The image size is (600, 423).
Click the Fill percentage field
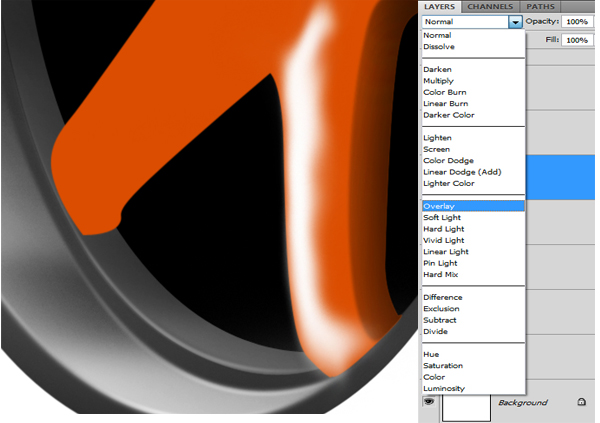[x=577, y=40]
